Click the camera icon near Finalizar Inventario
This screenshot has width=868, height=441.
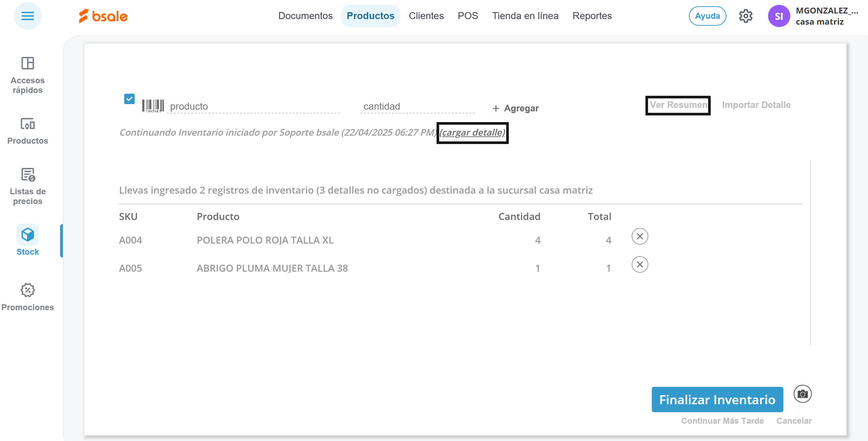802,394
